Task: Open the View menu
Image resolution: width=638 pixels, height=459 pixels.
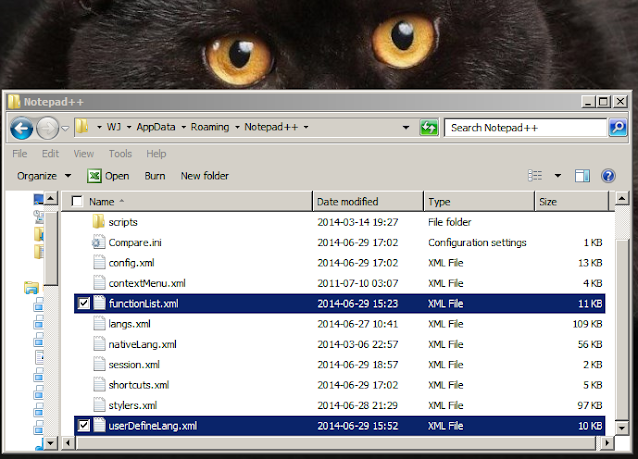Action: pyautogui.click(x=83, y=154)
